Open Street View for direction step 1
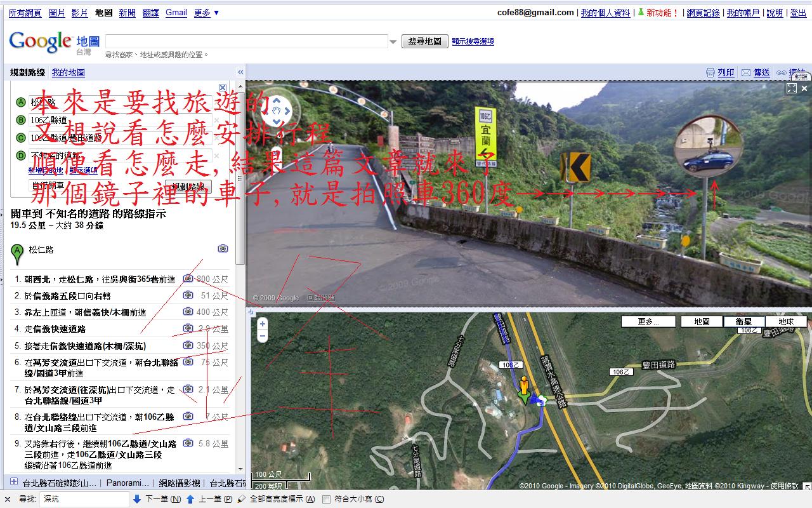 click(188, 278)
